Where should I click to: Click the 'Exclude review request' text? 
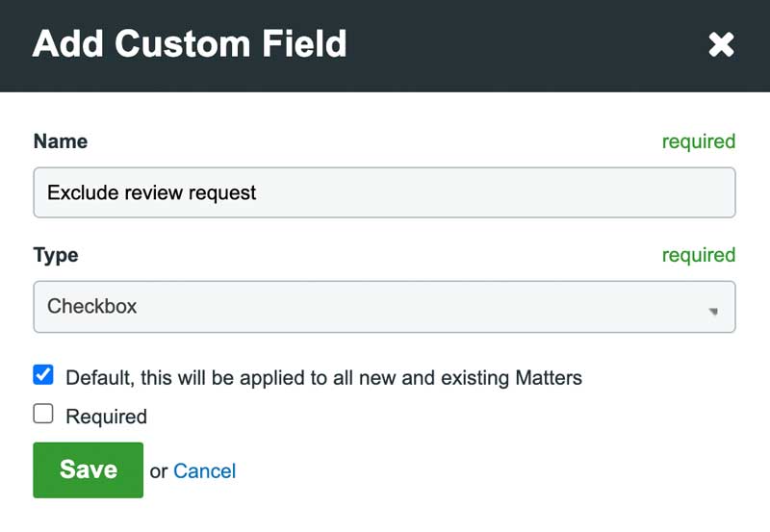[152, 192]
